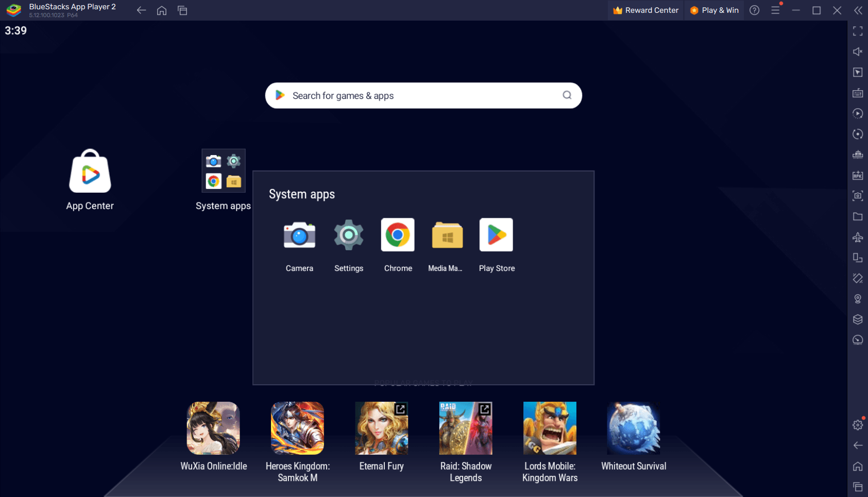The height and width of the screenshot is (497, 868).
Task: Open BlueStacks settings gear in sidebar
Action: (x=858, y=425)
